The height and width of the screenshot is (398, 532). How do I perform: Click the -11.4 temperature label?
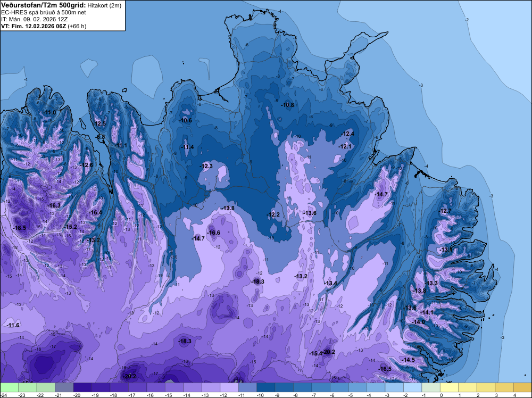pos(188,147)
